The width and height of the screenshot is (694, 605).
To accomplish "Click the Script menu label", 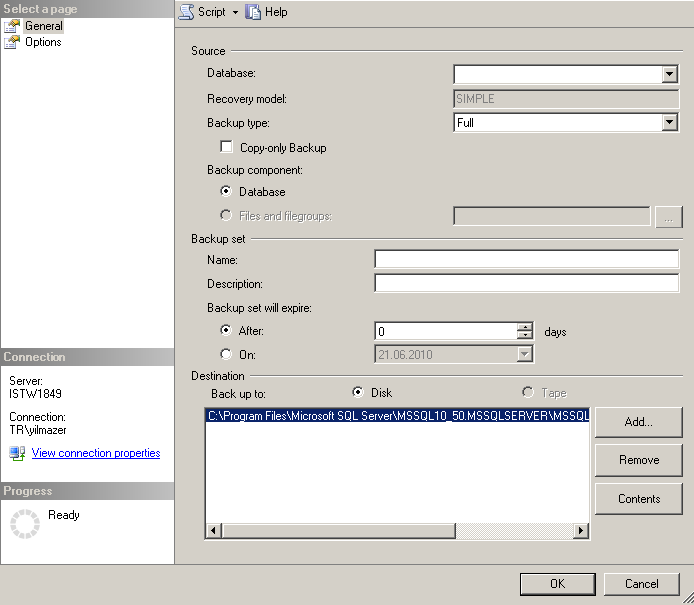I will coord(212,12).
